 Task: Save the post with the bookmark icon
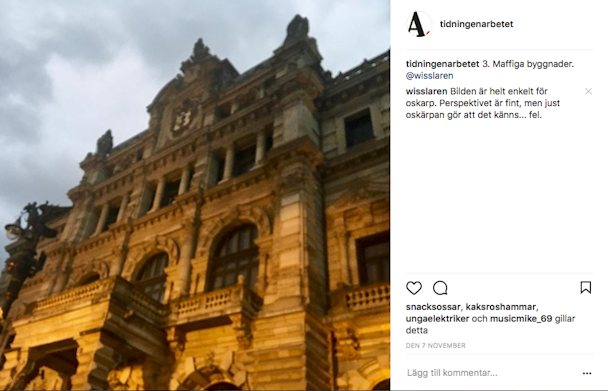[586, 288]
